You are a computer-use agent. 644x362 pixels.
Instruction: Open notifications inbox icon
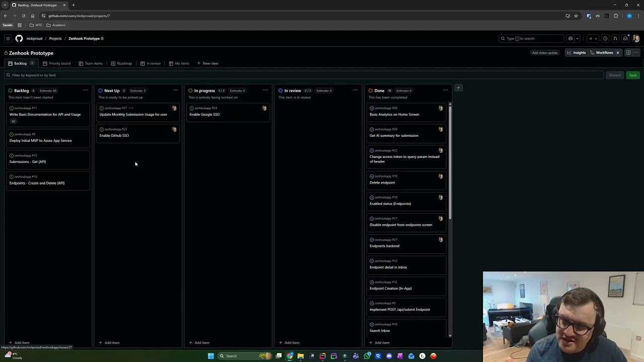[x=625, y=38]
